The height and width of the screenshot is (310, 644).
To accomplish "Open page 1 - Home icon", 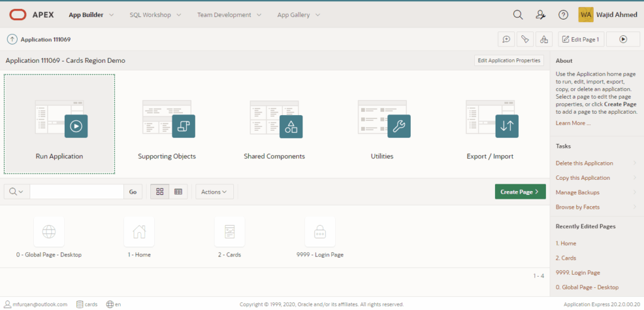I will (x=139, y=232).
